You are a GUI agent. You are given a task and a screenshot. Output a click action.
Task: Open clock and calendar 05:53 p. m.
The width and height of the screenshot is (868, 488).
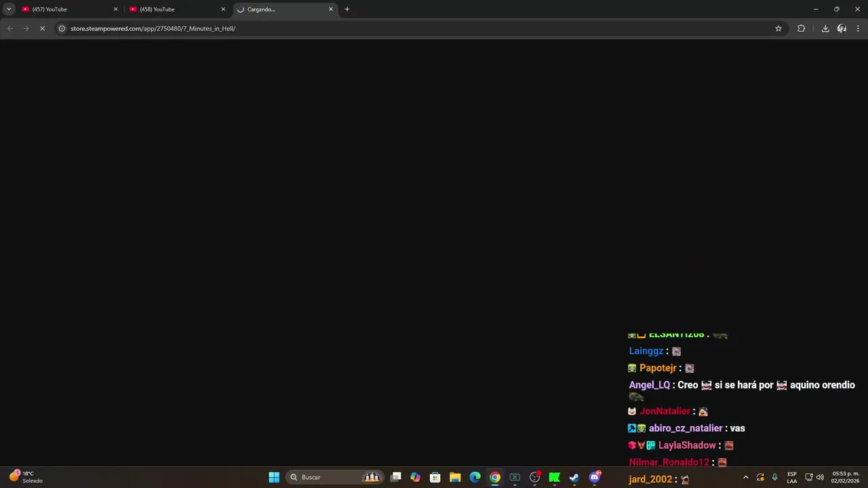(846, 477)
